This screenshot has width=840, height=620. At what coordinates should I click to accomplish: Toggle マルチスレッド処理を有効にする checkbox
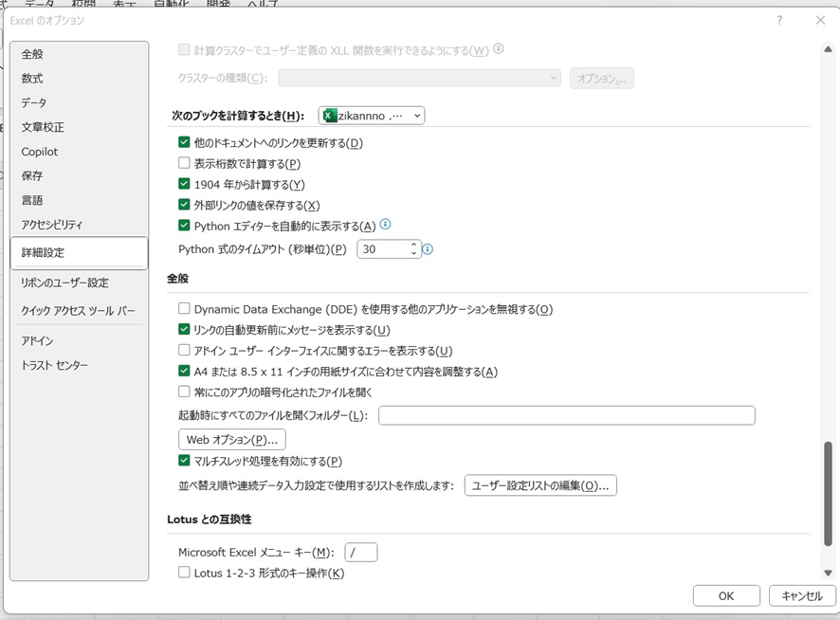point(184,461)
